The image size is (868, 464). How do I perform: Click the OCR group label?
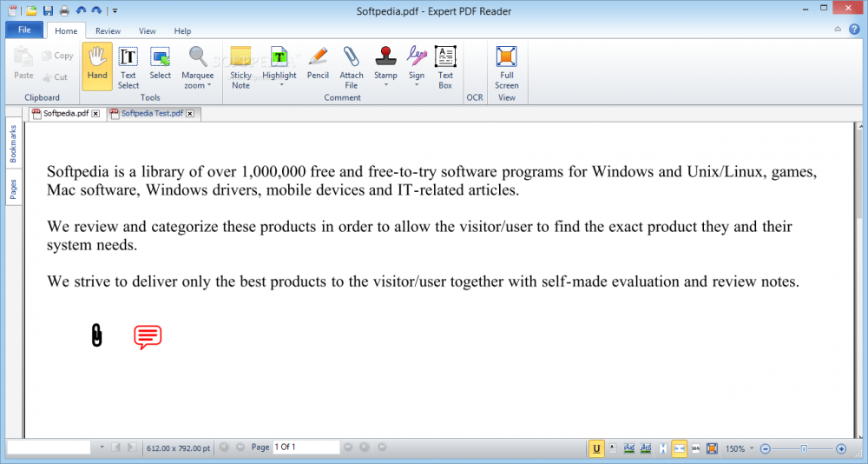[475, 97]
